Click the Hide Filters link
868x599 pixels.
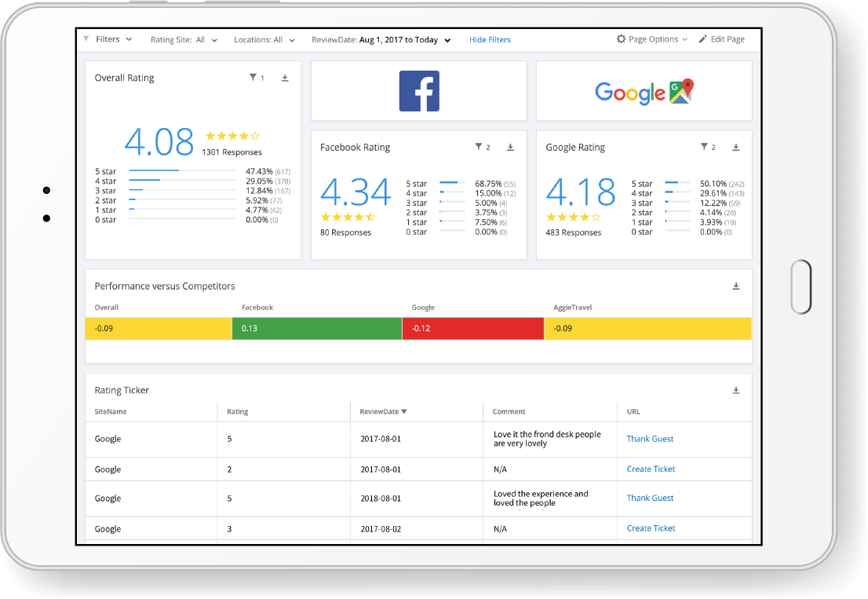[490, 40]
